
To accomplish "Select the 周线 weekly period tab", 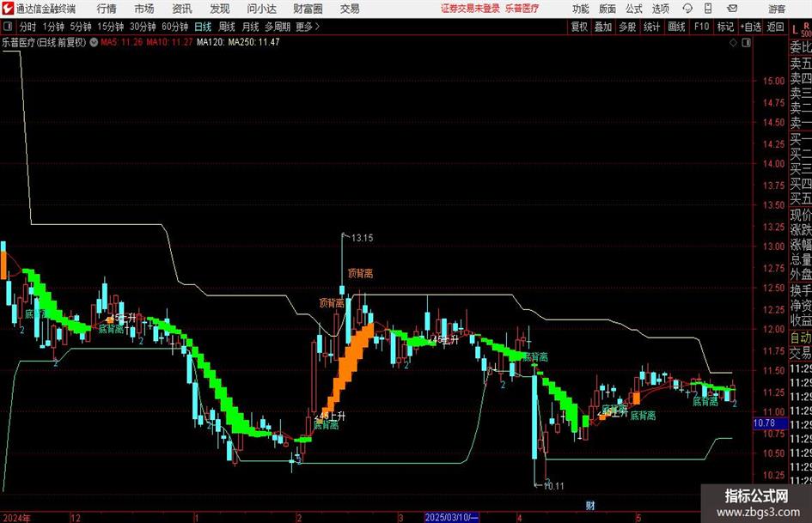I will (227, 27).
